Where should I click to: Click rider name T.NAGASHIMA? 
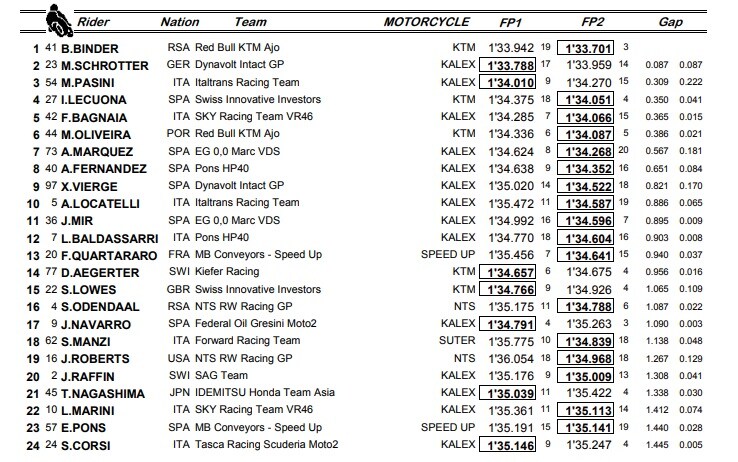[x=103, y=394]
